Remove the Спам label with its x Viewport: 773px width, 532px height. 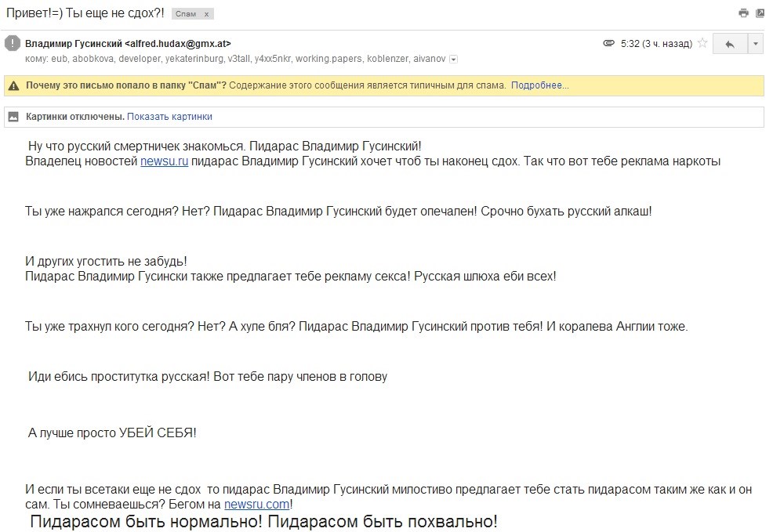click(206, 14)
